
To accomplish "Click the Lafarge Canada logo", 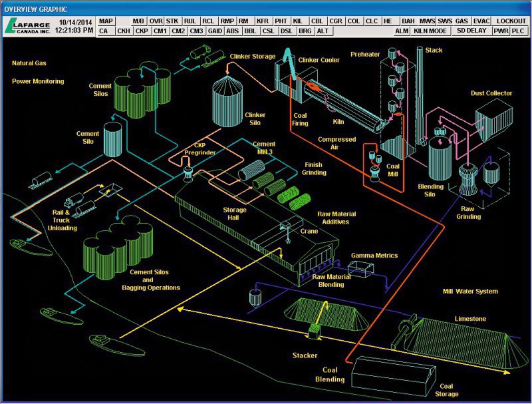I will click(x=27, y=26).
